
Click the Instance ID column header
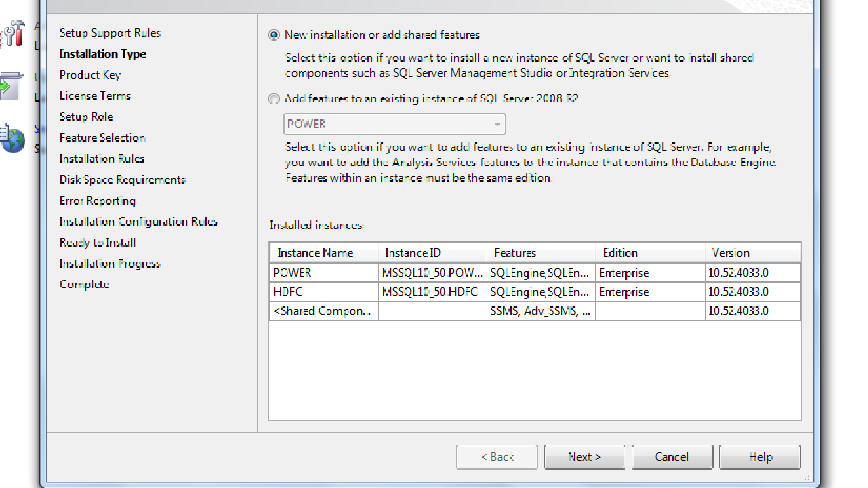[x=433, y=253]
